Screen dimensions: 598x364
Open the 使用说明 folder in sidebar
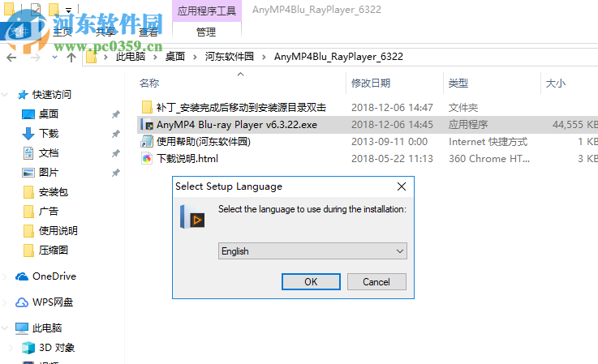click(58, 230)
